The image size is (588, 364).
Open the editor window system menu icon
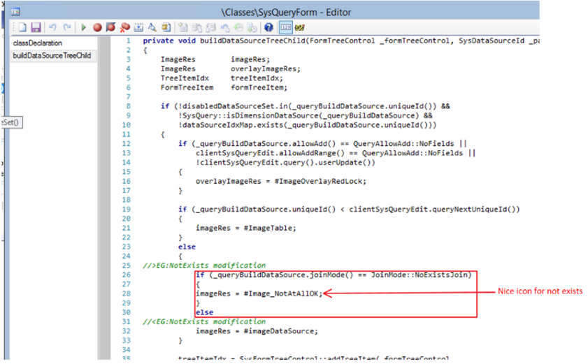(15, 12)
